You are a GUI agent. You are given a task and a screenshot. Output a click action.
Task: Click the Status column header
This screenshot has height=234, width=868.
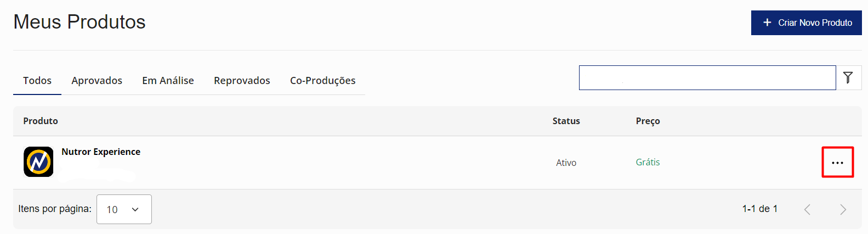pos(566,121)
